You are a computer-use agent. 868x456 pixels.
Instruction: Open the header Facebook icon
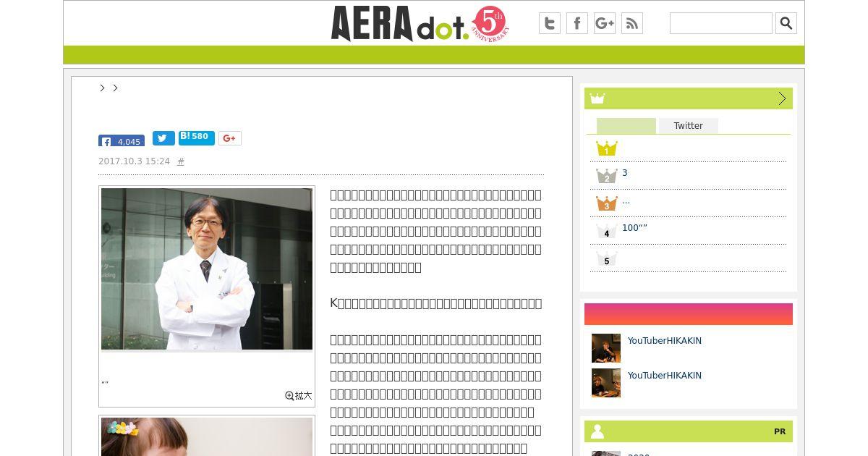(577, 23)
